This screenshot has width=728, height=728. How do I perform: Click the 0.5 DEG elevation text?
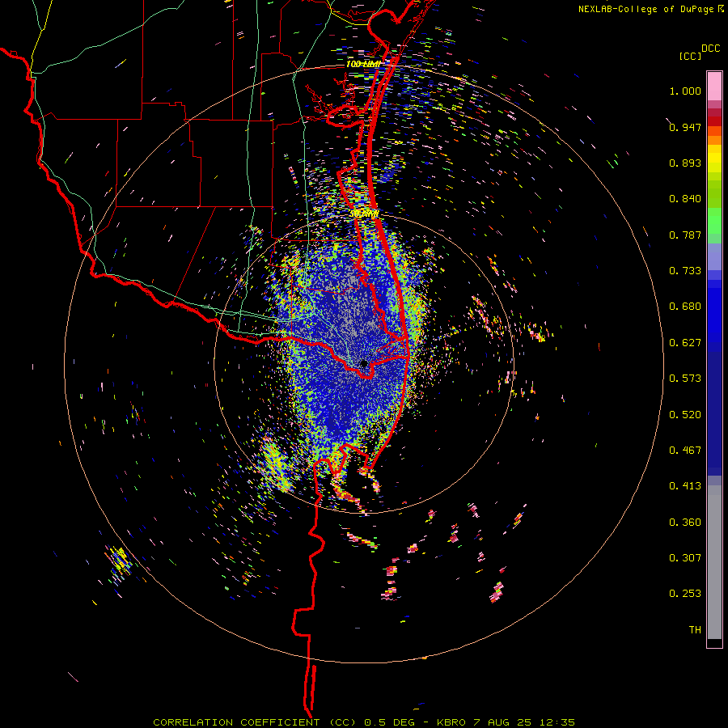coord(389,722)
